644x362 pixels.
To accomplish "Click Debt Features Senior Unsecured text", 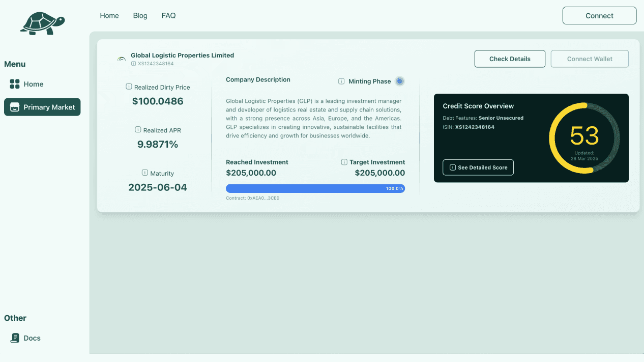I will pos(483,118).
